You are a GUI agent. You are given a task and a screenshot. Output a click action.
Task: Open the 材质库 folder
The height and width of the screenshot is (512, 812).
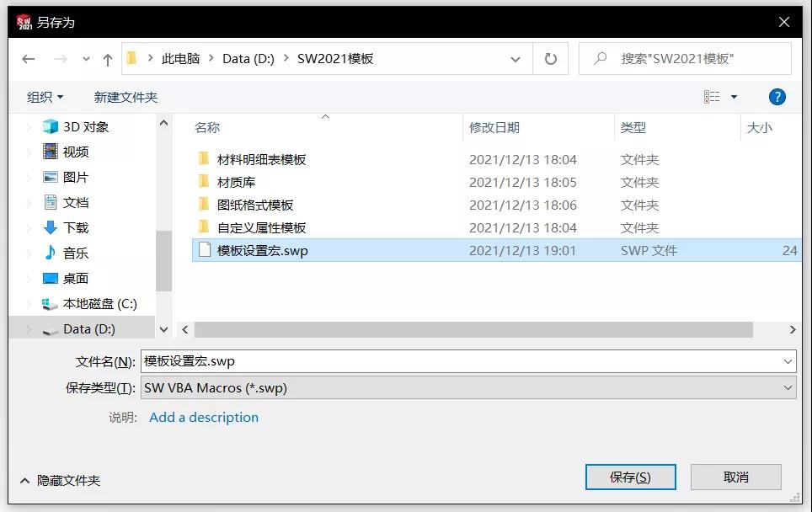click(x=236, y=182)
